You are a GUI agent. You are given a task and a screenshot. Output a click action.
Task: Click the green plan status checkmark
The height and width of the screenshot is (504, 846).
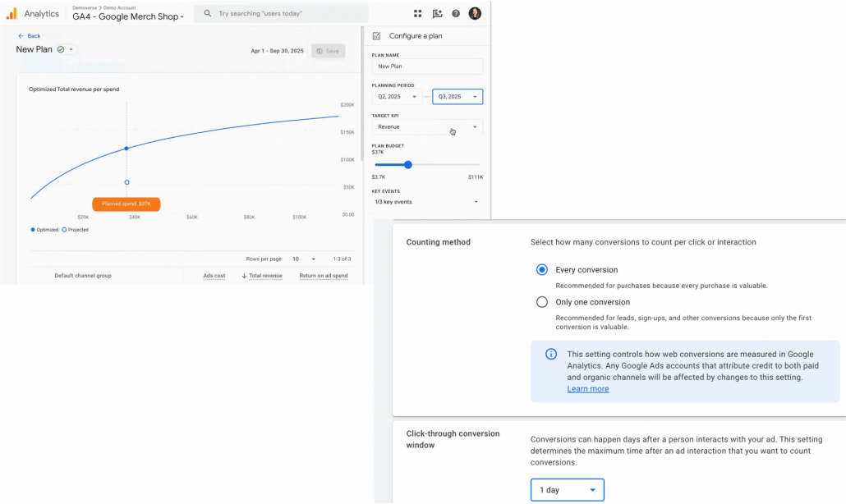[61, 49]
